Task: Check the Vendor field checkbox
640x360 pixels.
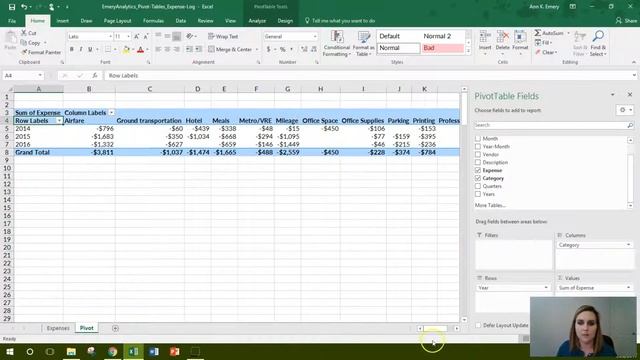Action: [x=478, y=155]
